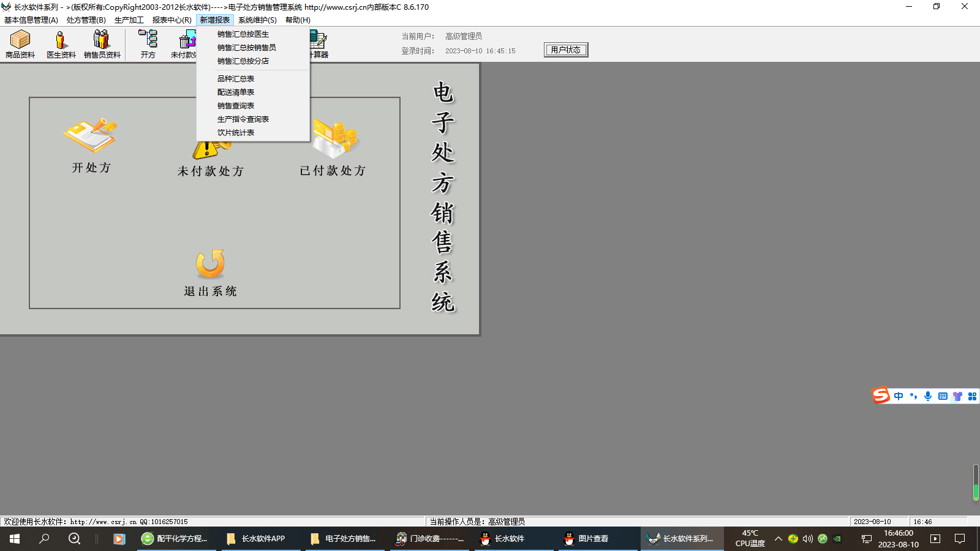This screenshot has height=551, width=980.
Task: Open Sogou soft keyboard icon
Action: [943, 396]
